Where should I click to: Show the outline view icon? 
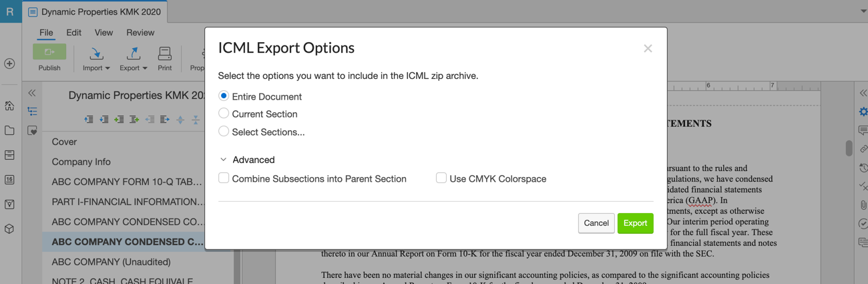coord(32,112)
